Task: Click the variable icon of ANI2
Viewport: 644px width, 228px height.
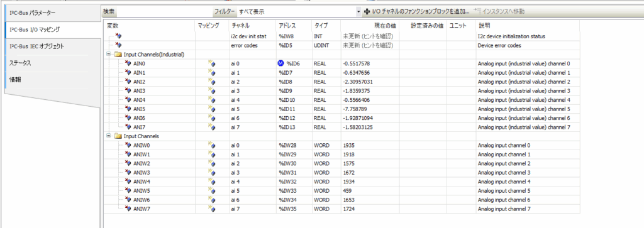Action: pos(128,82)
